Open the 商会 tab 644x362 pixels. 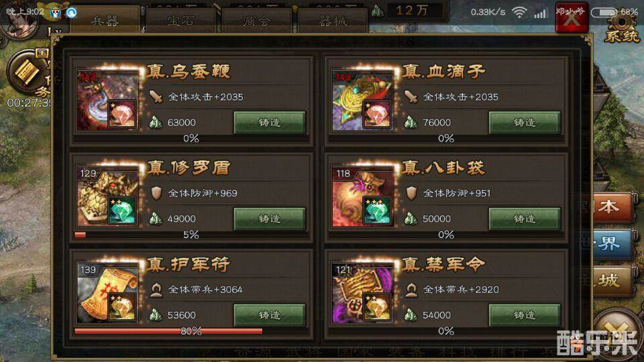pos(257,19)
